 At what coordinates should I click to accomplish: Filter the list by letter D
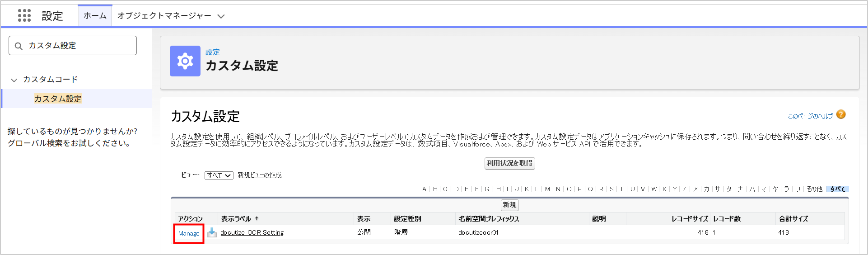pos(457,189)
